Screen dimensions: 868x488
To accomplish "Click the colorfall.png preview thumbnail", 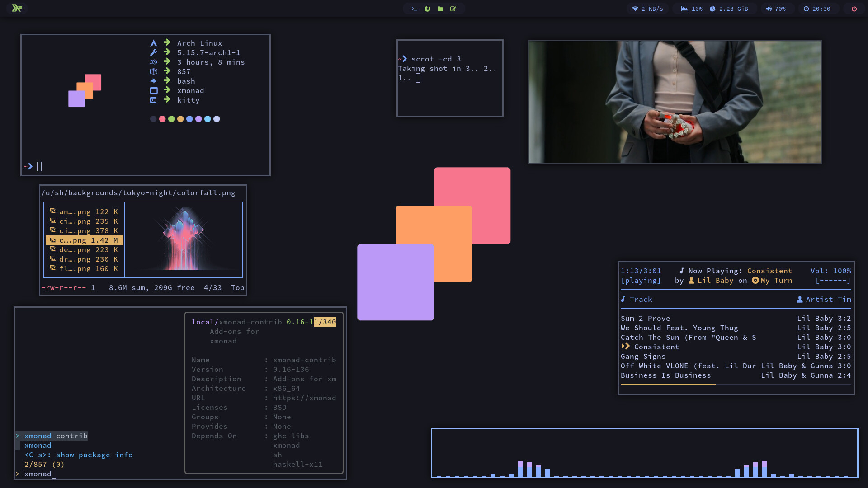I will point(183,239).
